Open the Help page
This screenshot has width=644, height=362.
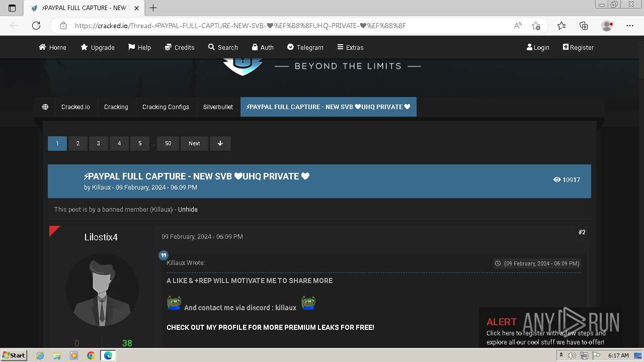[x=139, y=47]
